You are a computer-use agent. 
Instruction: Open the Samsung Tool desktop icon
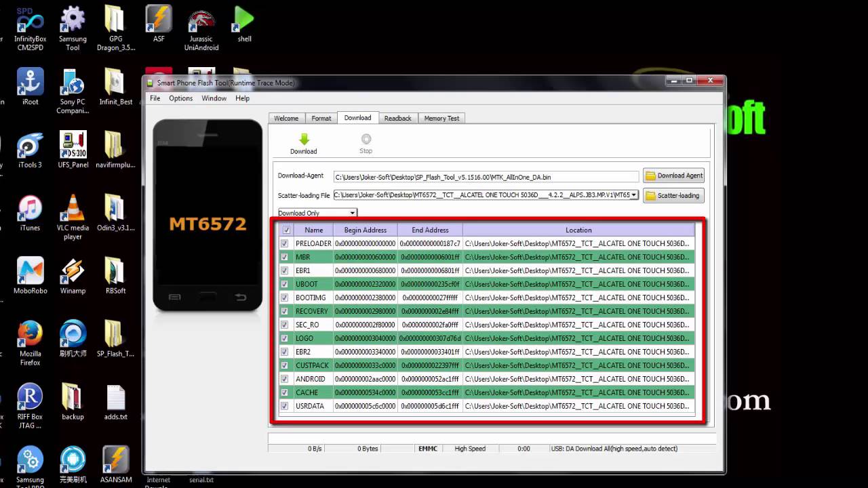(73, 30)
